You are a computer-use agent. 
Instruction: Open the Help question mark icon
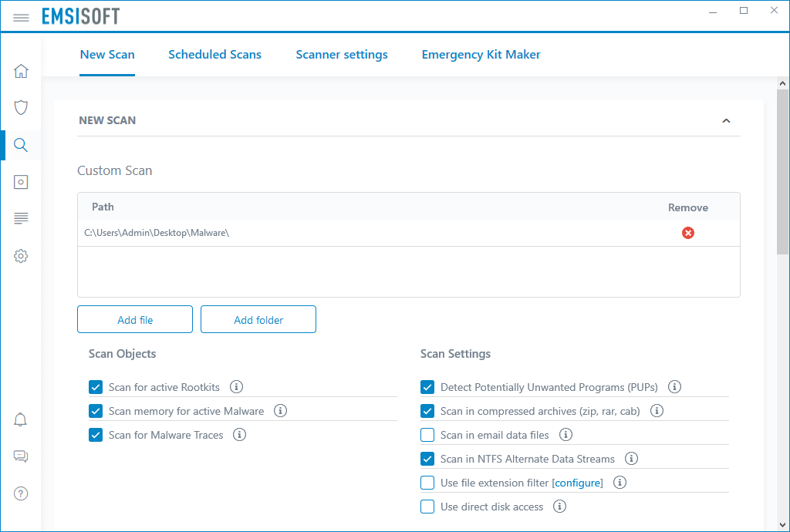pos(21,493)
